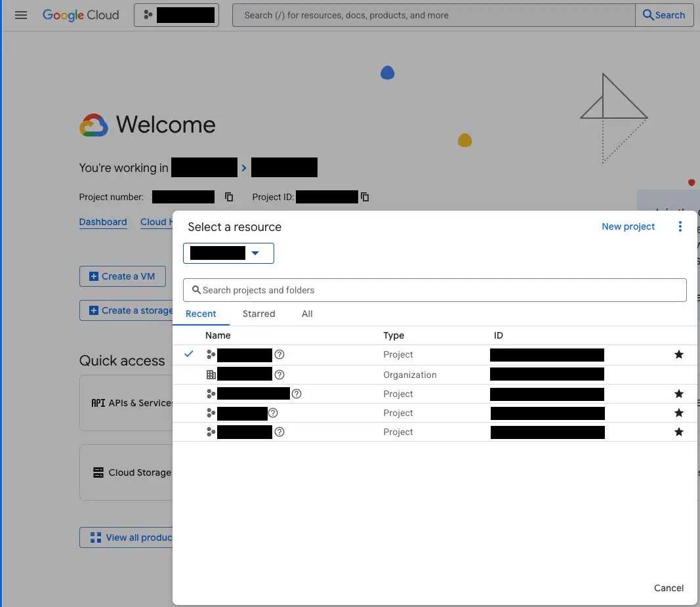The height and width of the screenshot is (607, 700).
Task: Open the hamburger navigation menu
Action: pos(21,15)
